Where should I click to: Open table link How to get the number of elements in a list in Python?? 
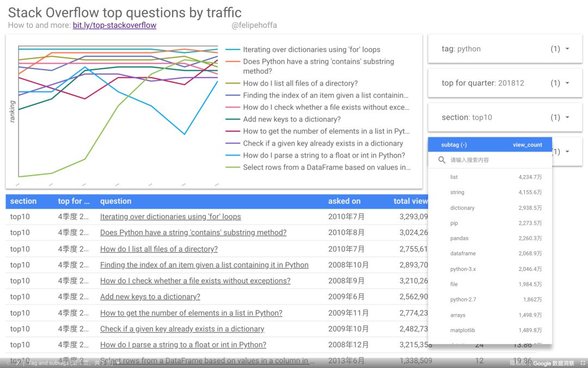191,313
